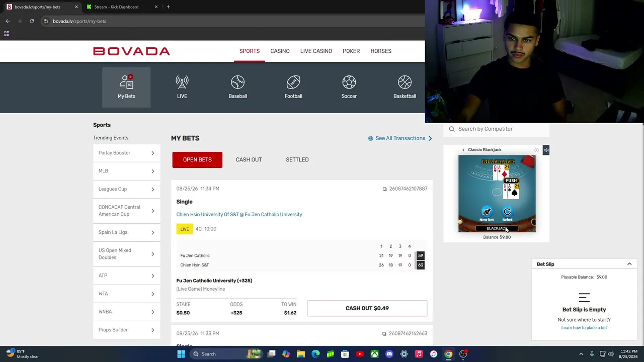The height and width of the screenshot is (362, 644).
Task: Click the Rebet icon in Blackjack
Action: pos(507,212)
